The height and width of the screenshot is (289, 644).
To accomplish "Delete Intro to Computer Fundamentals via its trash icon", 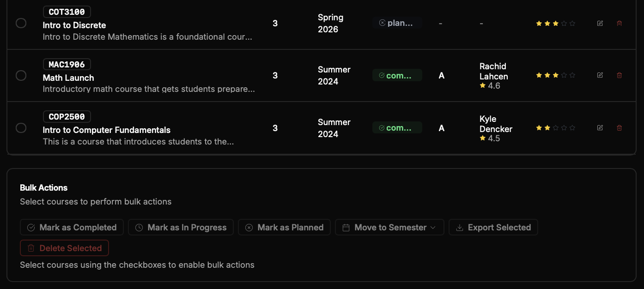I will 619,127.
